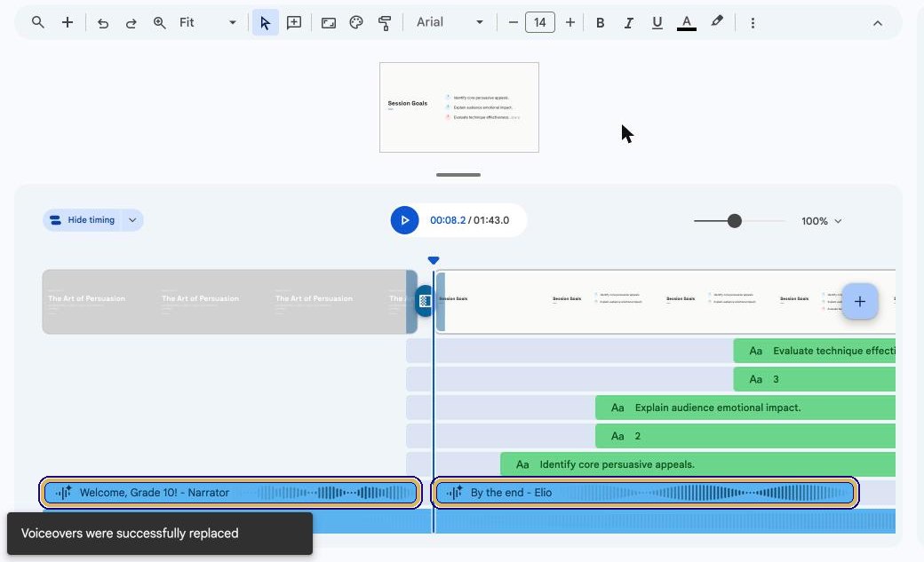Select Identify core persuasive appeals clip

[x=697, y=464]
